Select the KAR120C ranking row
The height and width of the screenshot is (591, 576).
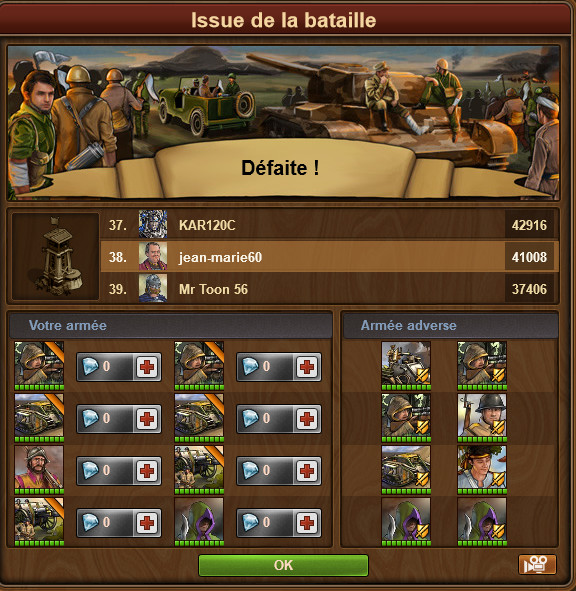pos(329,225)
